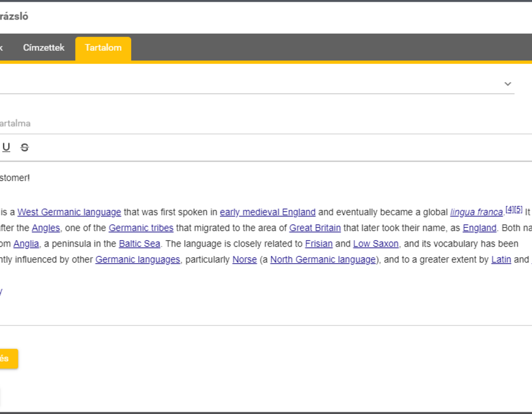Apply strikethrough formatting in the editor toolbar
This screenshot has width=532, height=414.
coord(24,147)
